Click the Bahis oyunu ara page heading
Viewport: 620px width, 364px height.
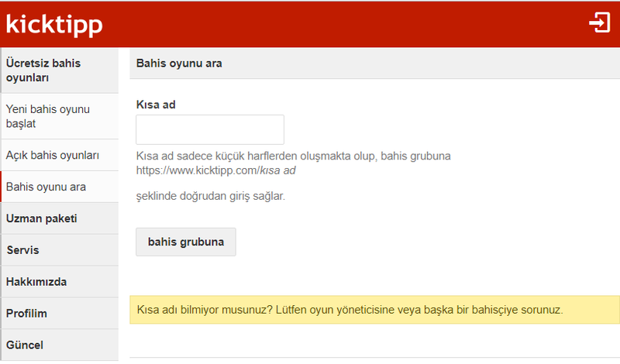tap(179, 64)
